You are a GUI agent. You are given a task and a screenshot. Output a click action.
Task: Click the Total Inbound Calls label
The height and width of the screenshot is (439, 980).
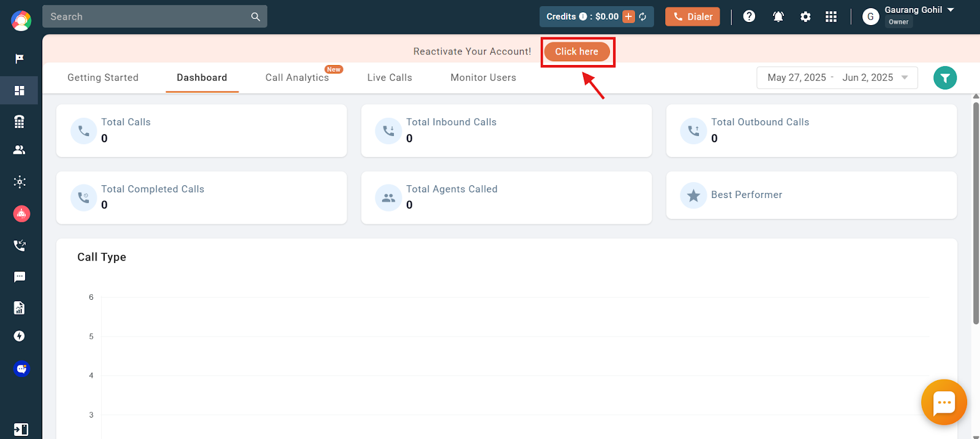[451, 122]
